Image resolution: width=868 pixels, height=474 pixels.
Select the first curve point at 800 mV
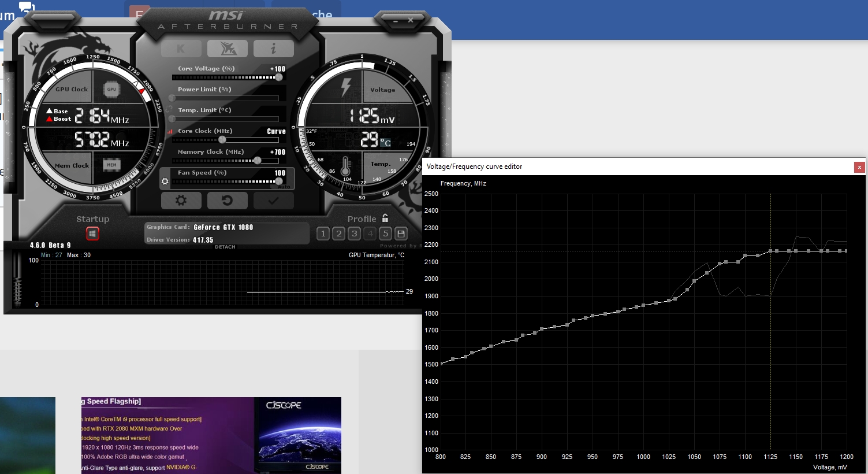point(441,364)
